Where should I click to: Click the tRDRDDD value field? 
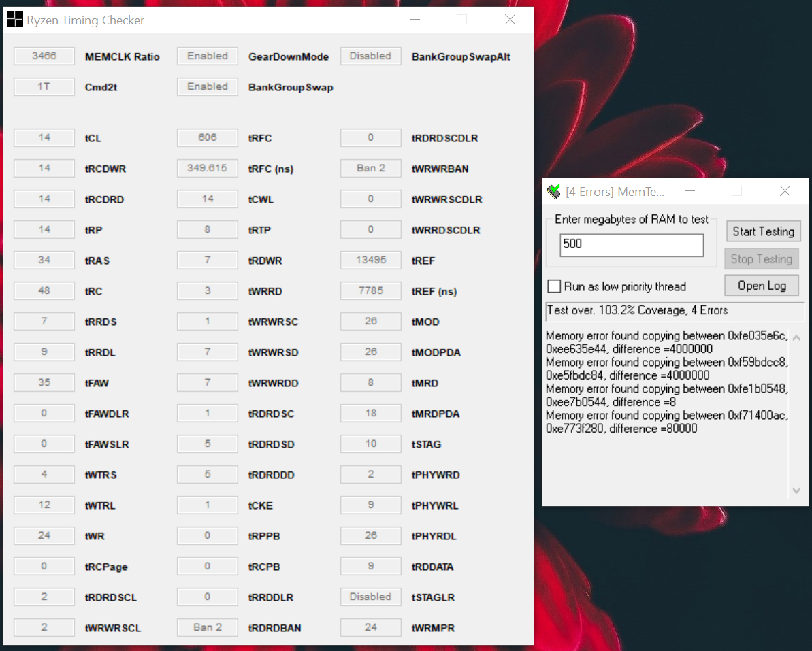pyautogui.click(x=207, y=474)
